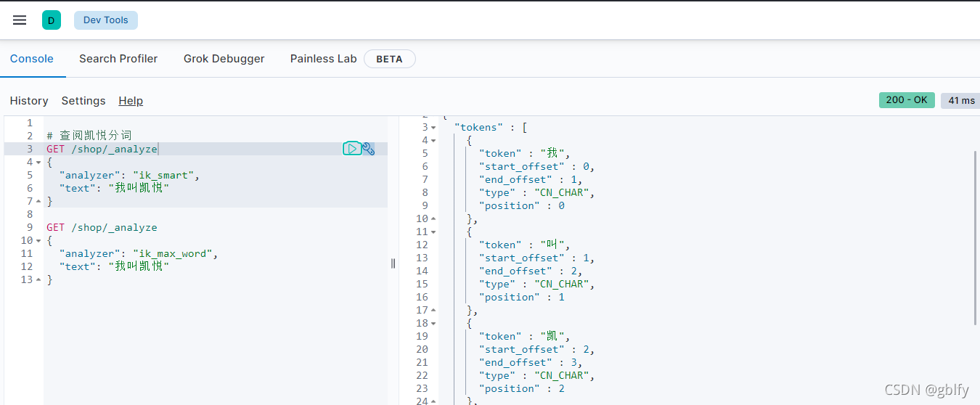Open the Grok Debugger tab
980x405 pixels.
pyautogui.click(x=224, y=59)
